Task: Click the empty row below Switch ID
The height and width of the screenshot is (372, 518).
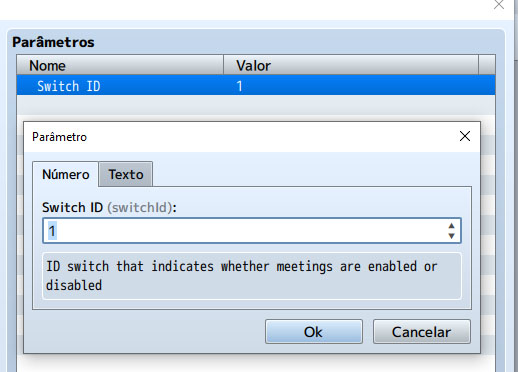Action: coord(256,105)
